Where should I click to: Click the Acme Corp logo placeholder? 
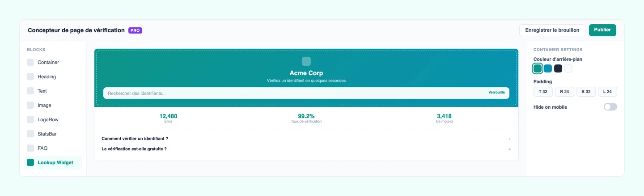pyautogui.click(x=306, y=61)
